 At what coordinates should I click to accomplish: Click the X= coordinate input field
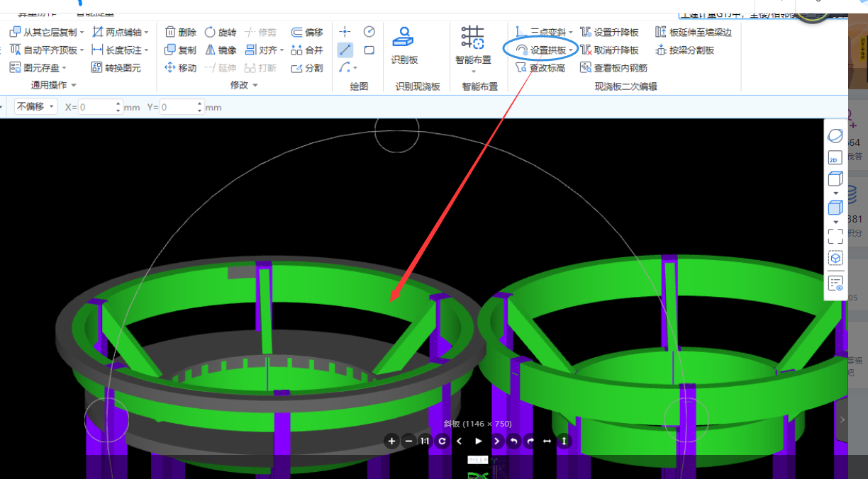tap(101, 107)
